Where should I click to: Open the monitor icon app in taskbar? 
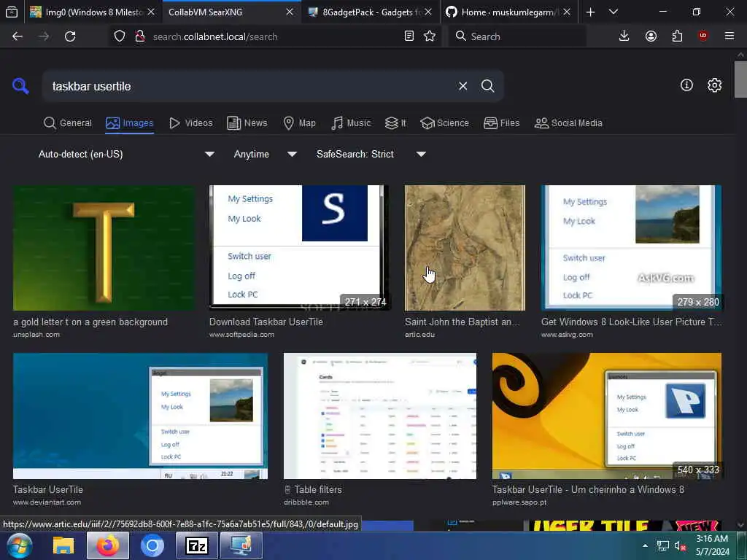pyautogui.click(x=241, y=545)
